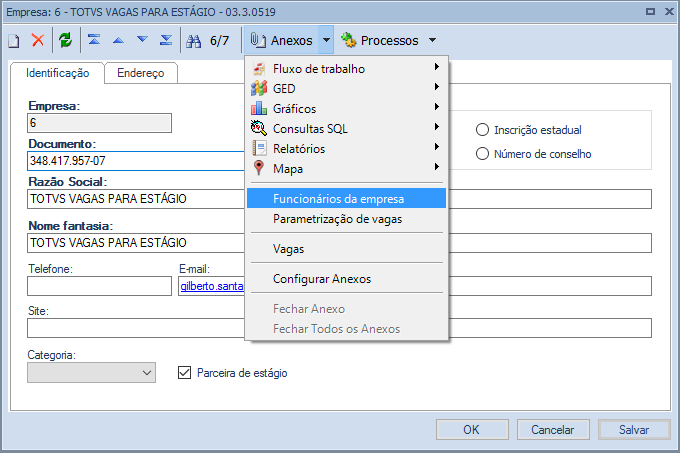Click the Cancelar button

pos(553,430)
